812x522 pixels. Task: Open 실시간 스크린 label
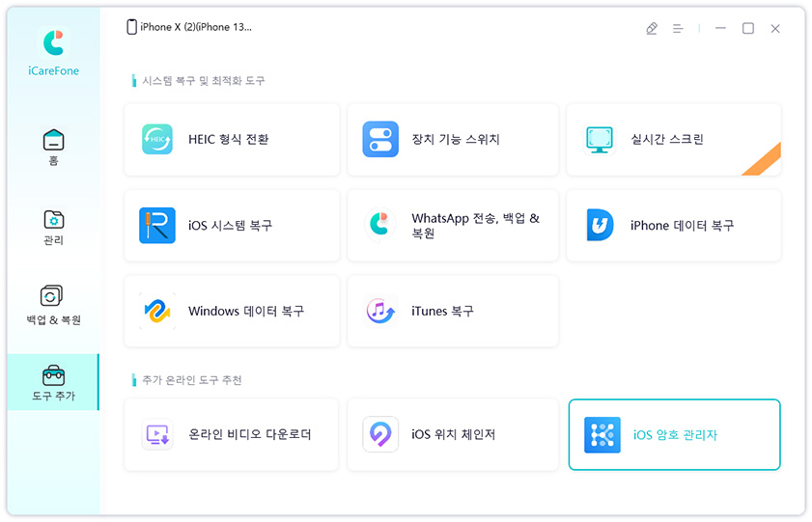point(667,139)
